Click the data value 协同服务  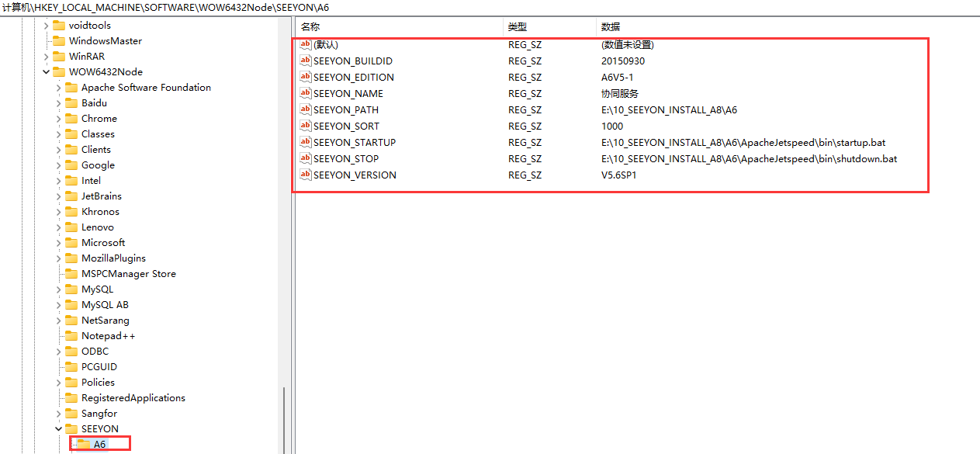pyautogui.click(x=620, y=93)
